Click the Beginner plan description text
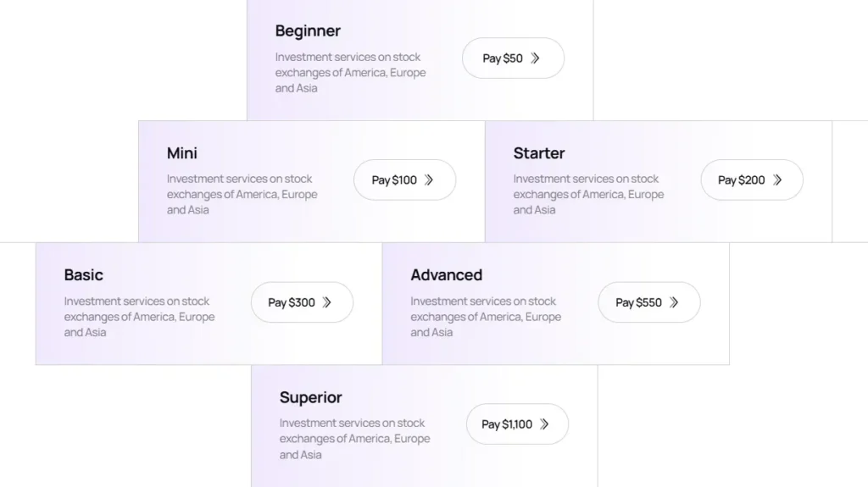Viewport: 868px width, 487px height. [x=350, y=73]
